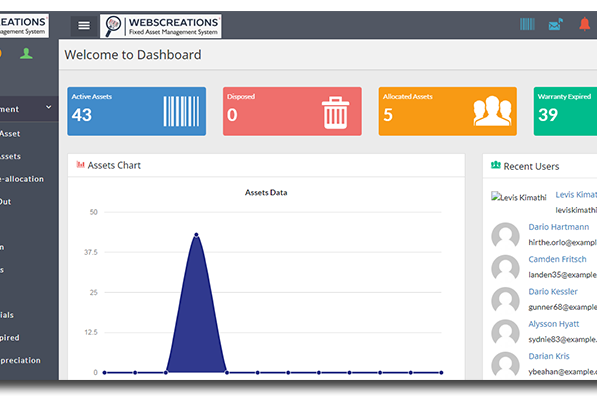Image resolution: width=597 pixels, height=398 pixels.
Task: Open Camden Fritsch user link
Action: coord(557,259)
